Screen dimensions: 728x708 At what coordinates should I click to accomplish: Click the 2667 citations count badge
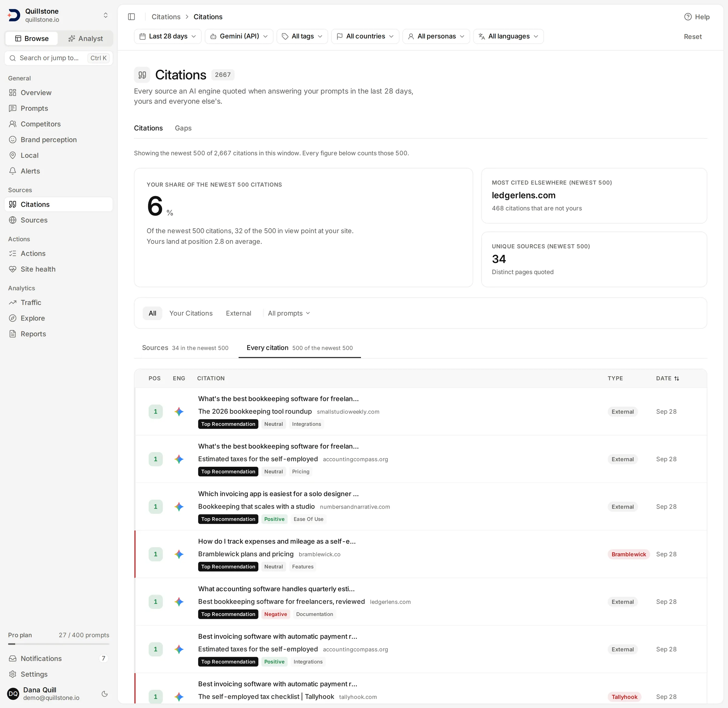[x=223, y=75]
